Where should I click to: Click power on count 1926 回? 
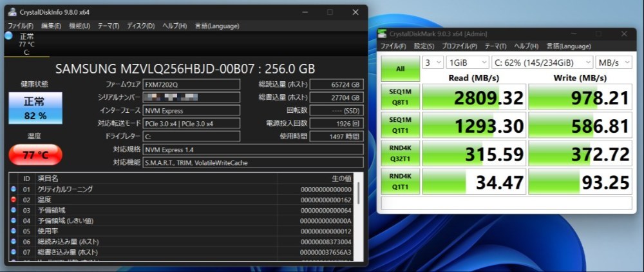[336, 123]
